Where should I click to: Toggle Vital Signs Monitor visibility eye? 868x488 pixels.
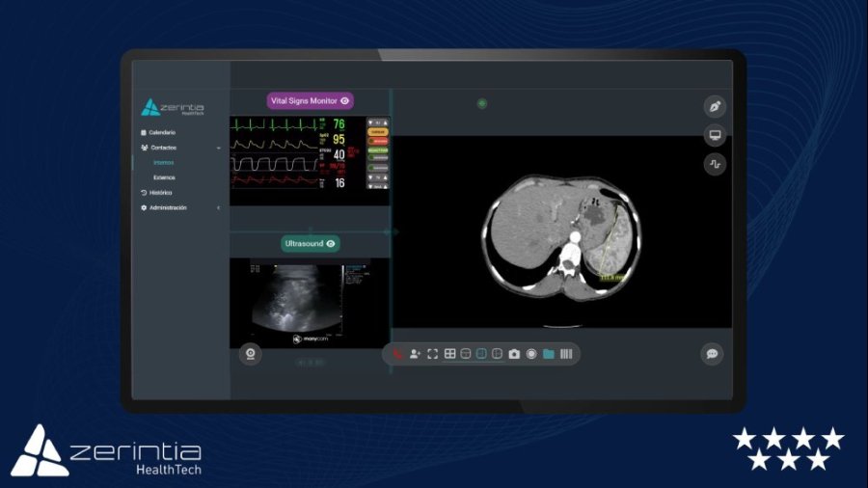(344, 100)
